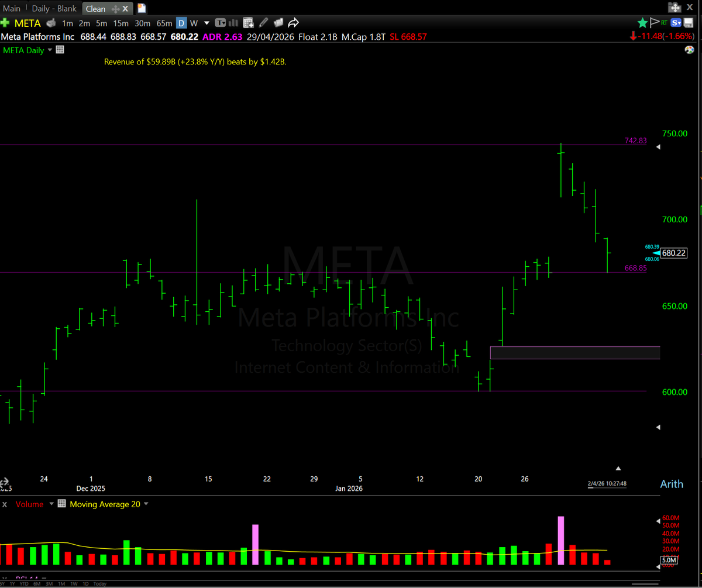Select the pink rectangle zone near 625
The width and height of the screenshot is (702, 588).
574,353
